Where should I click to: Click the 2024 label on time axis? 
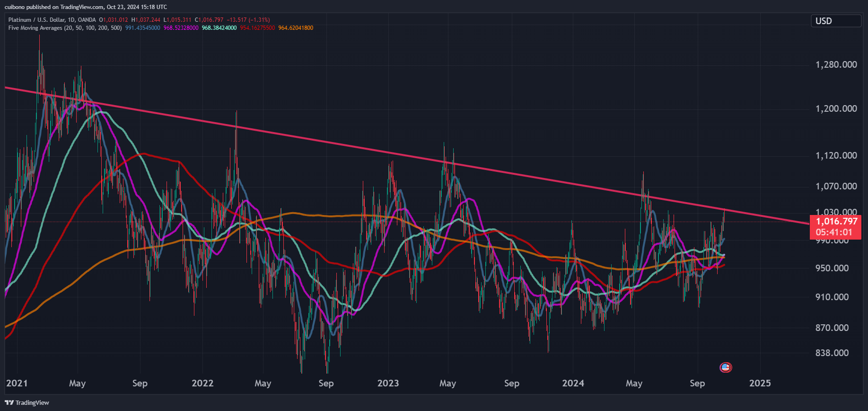pyautogui.click(x=573, y=383)
